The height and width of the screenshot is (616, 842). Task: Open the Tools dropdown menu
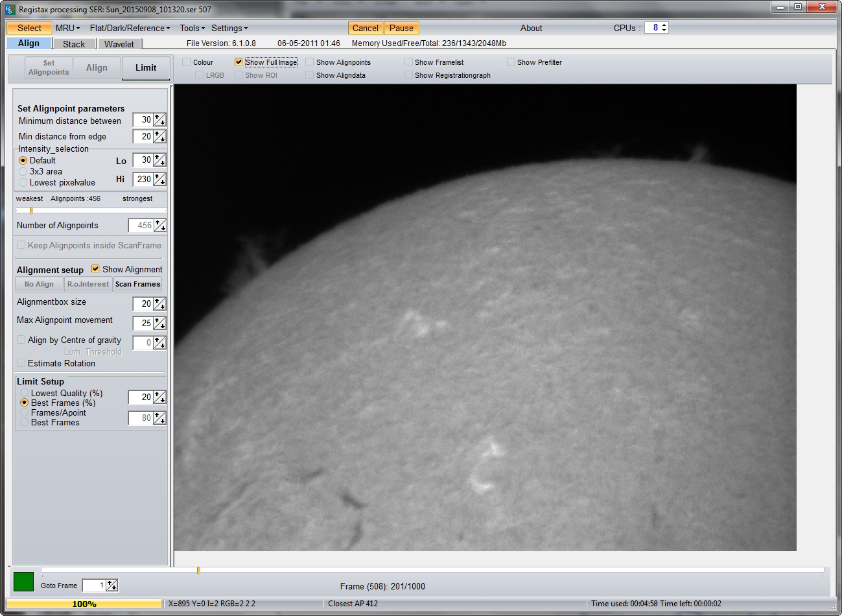(192, 28)
